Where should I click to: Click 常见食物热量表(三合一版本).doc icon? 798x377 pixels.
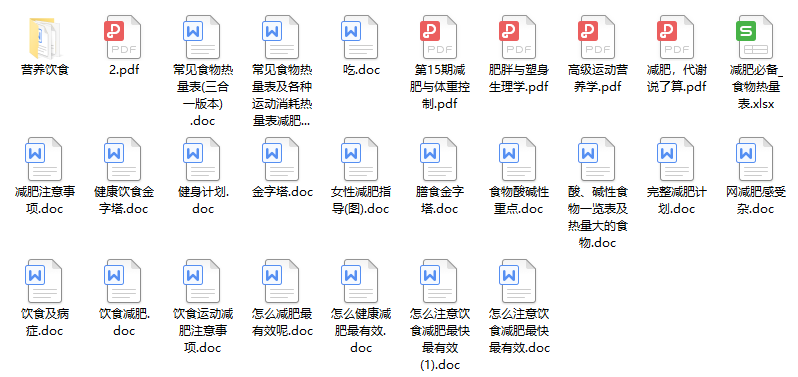pyautogui.click(x=202, y=37)
